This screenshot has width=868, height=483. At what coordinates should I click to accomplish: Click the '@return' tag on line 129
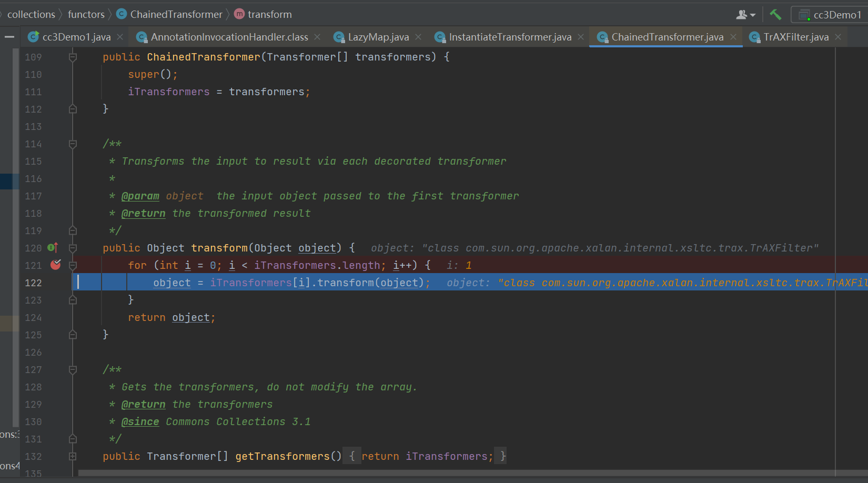(143, 404)
